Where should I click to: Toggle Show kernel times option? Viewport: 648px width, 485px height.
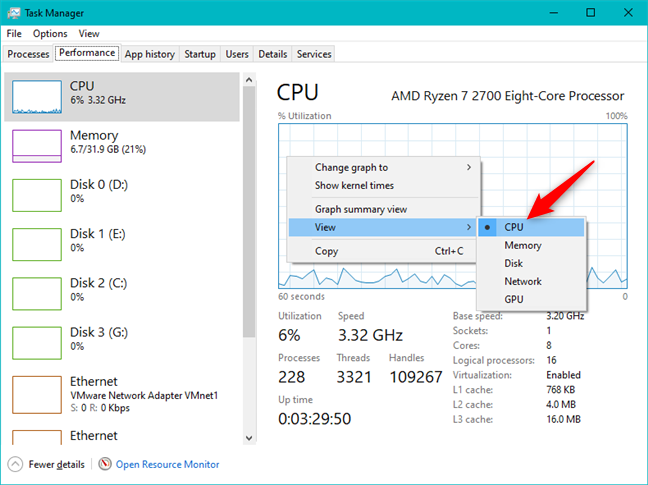[383, 185]
